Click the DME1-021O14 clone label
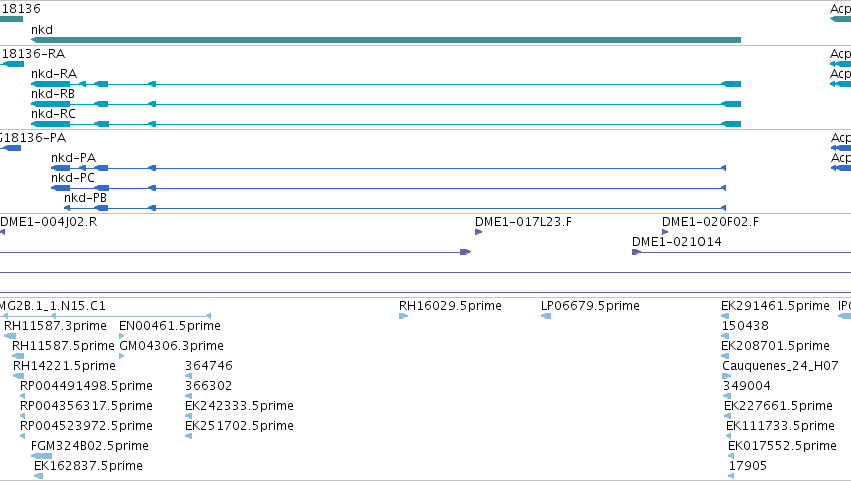Viewport: 851px width, 481px height. [x=677, y=242]
